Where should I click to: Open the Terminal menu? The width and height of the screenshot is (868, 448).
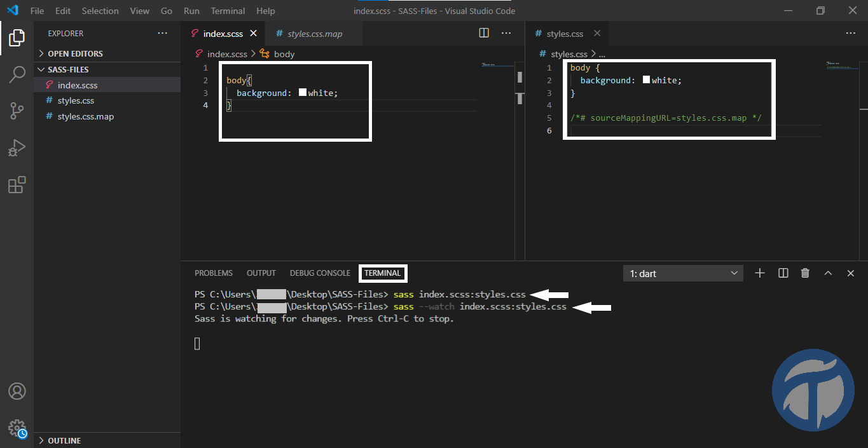tap(228, 11)
